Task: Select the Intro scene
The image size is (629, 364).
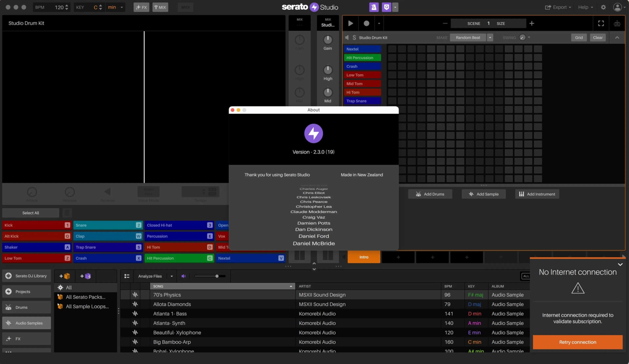Action: point(364,257)
